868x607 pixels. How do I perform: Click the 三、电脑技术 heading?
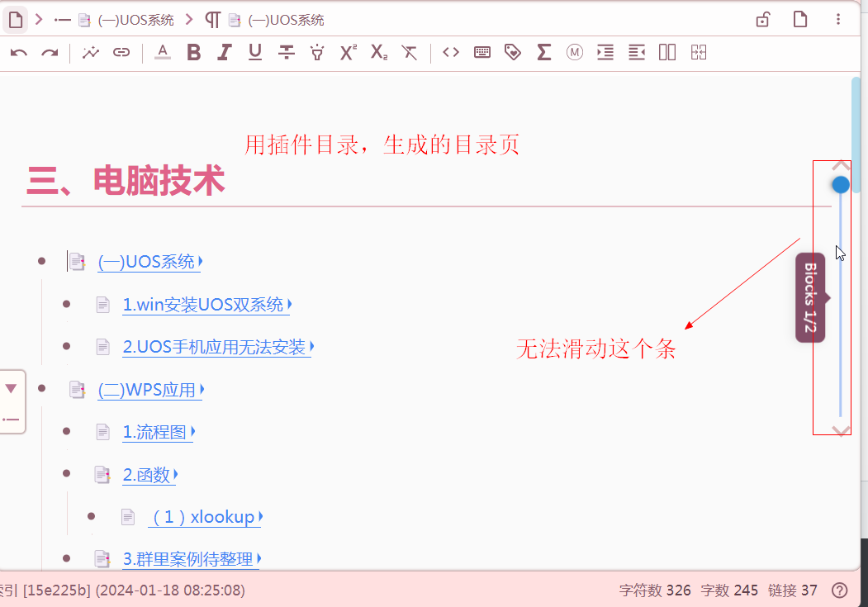126,181
